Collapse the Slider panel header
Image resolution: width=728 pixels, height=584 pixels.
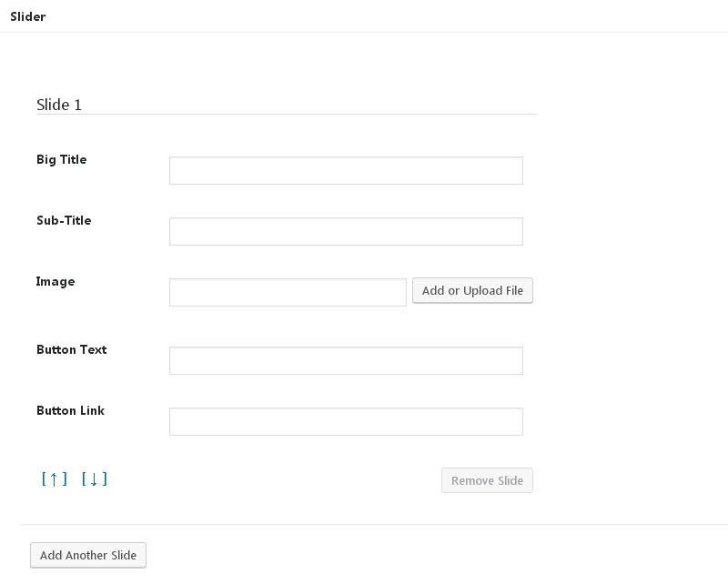click(x=364, y=16)
